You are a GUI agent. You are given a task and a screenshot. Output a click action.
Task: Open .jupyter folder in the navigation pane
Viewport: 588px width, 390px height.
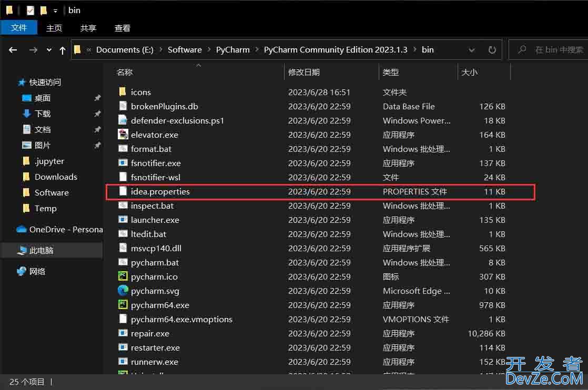pyautogui.click(x=49, y=161)
